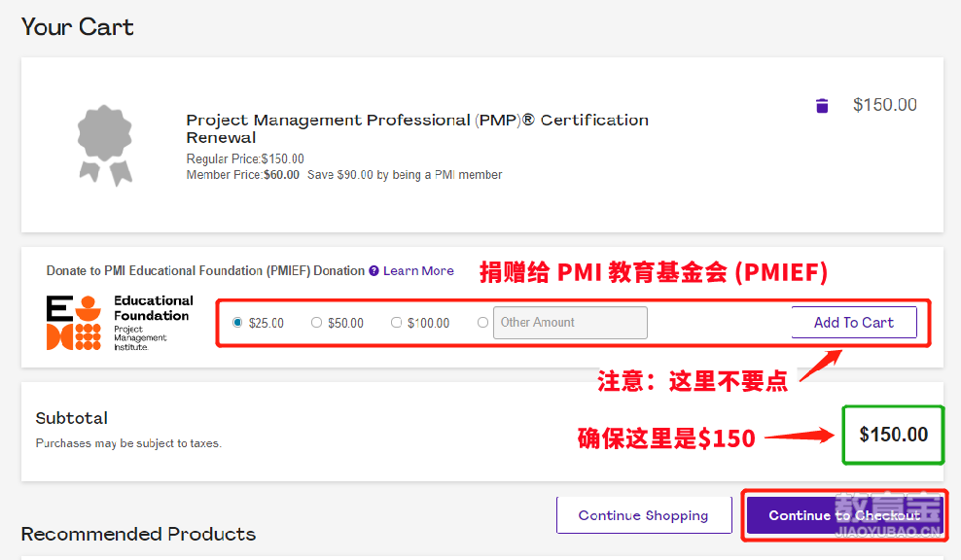Remove PMP Renewal with the trash icon
Viewport: 961px width, 560px height.
pyautogui.click(x=822, y=106)
